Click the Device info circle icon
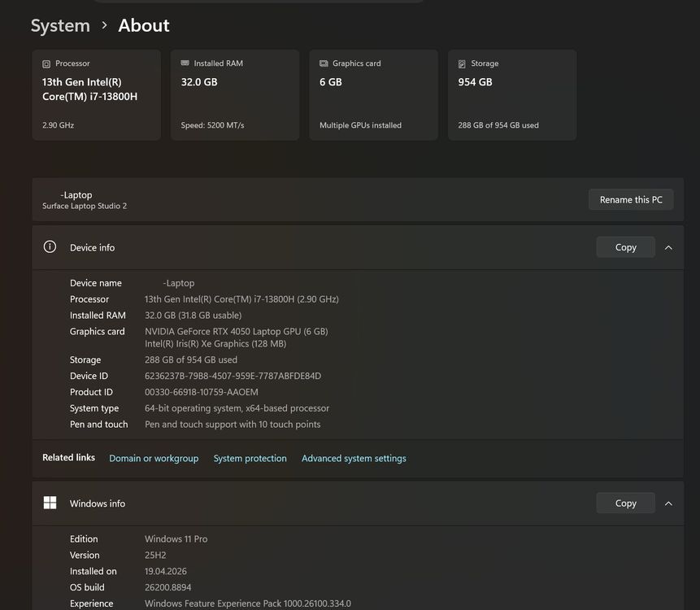Viewport: 700px width, 610px height. click(50, 246)
